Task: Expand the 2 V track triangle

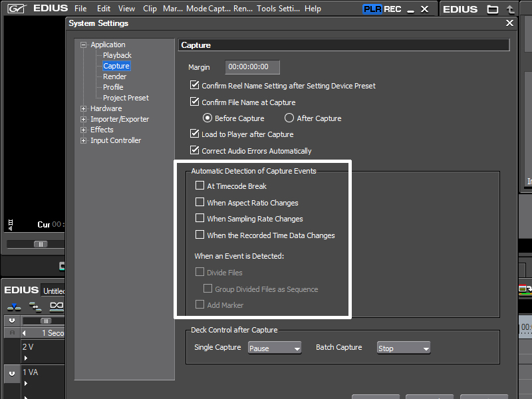Action: coord(26,358)
